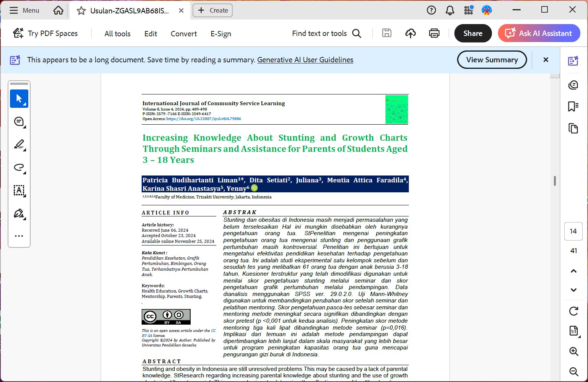Select the highlighter tool

19,145
